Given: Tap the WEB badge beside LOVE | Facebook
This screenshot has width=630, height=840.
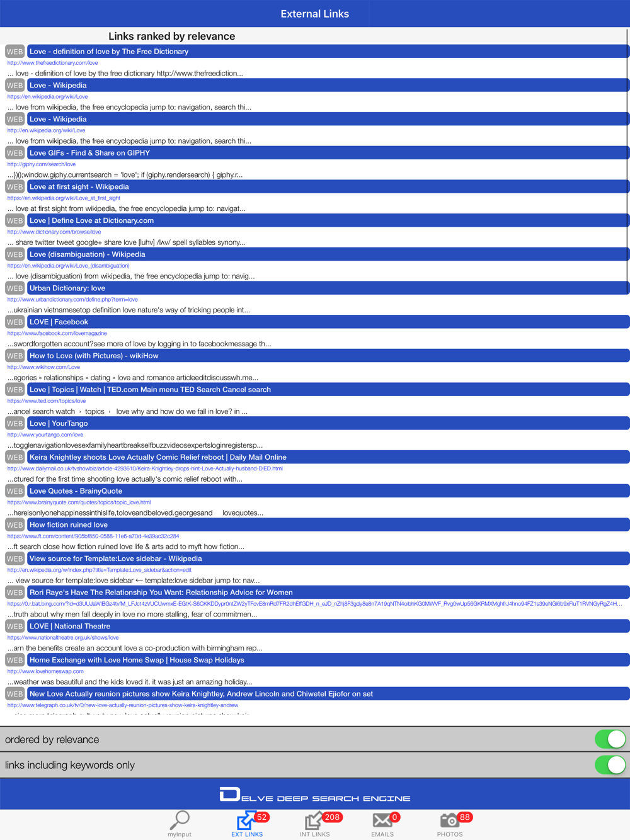Looking at the screenshot, I should [x=14, y=322].
